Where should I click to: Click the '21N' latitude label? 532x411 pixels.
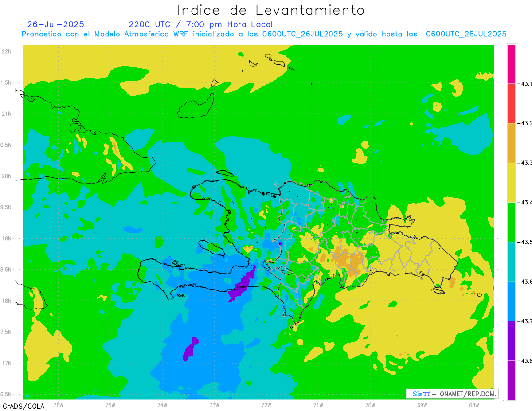coord(7,114)
